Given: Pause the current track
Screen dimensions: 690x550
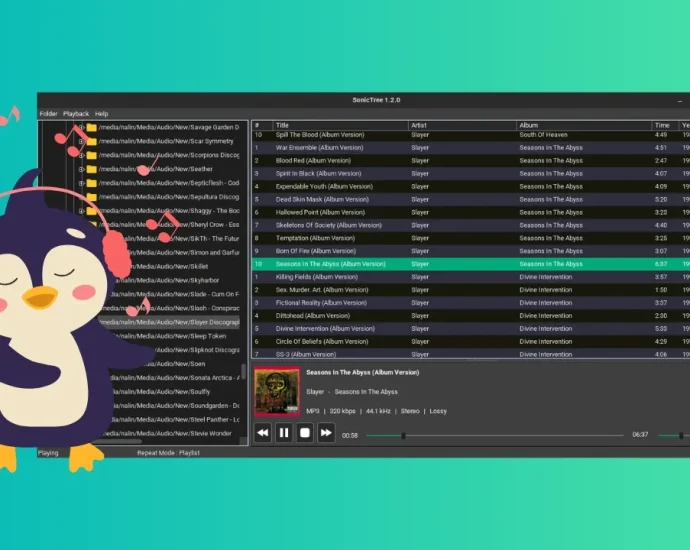Looking at the screenshot, I should (x=284, y=433).
